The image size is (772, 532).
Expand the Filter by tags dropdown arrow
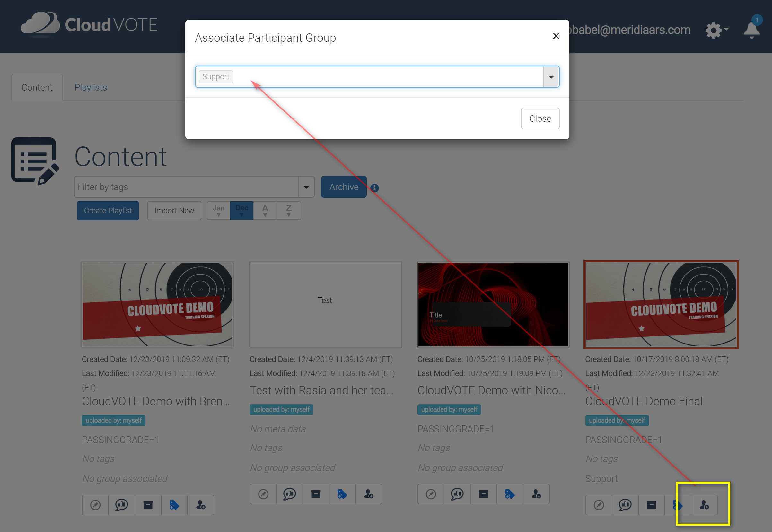(306, 187)
